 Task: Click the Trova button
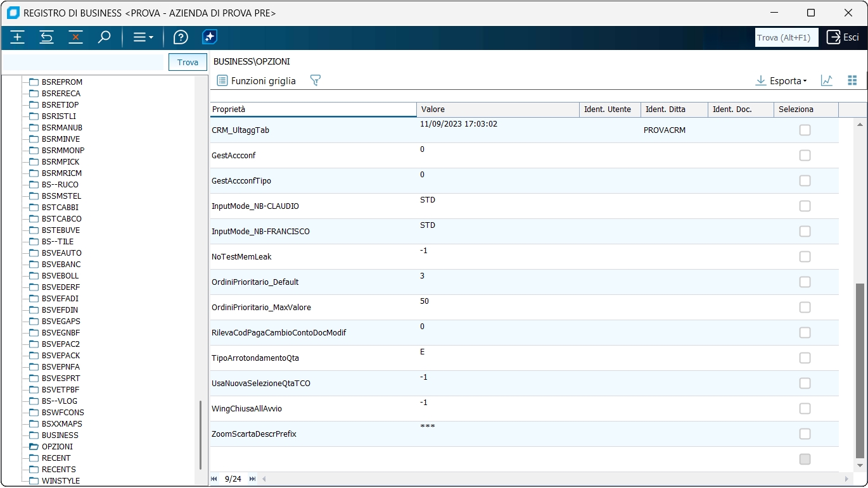pos(188,62)
